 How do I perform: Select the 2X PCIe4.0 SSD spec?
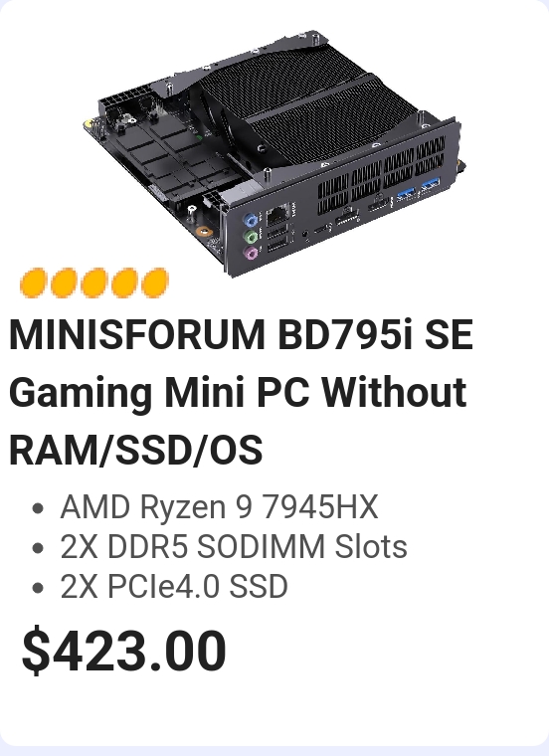pyautogui.click(x=174, y=587)
